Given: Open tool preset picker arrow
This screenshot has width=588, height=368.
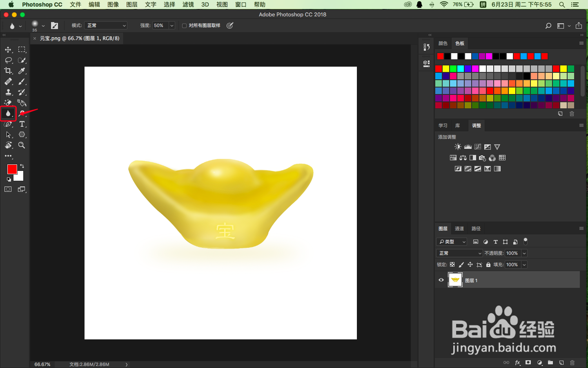Looking at the screenshot, I should point(20,26).
